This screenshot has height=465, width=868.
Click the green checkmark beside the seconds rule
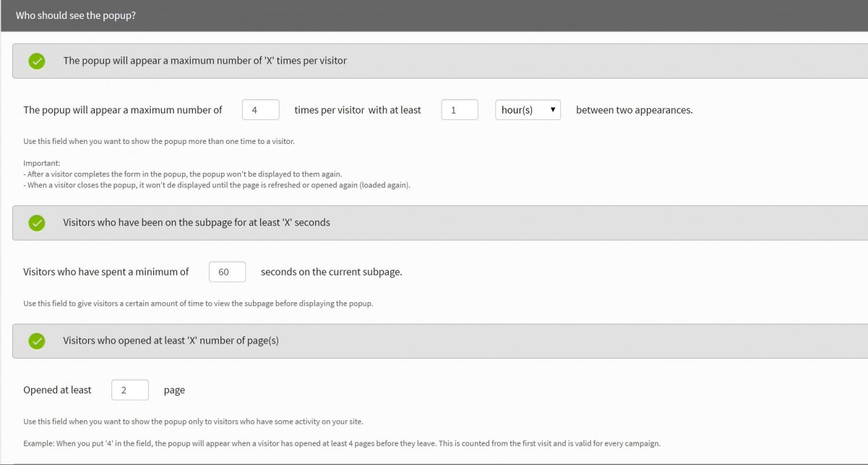37,222
